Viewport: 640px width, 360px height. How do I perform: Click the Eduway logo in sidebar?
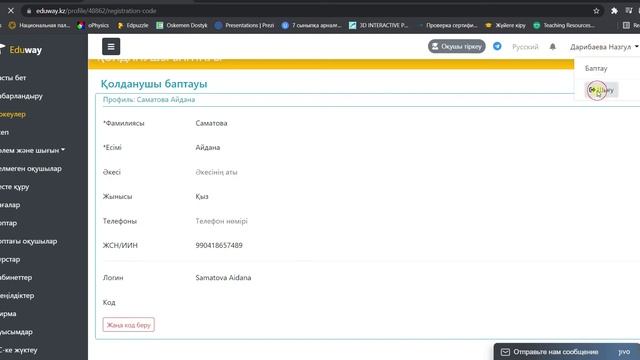click(x=21, y=50)
